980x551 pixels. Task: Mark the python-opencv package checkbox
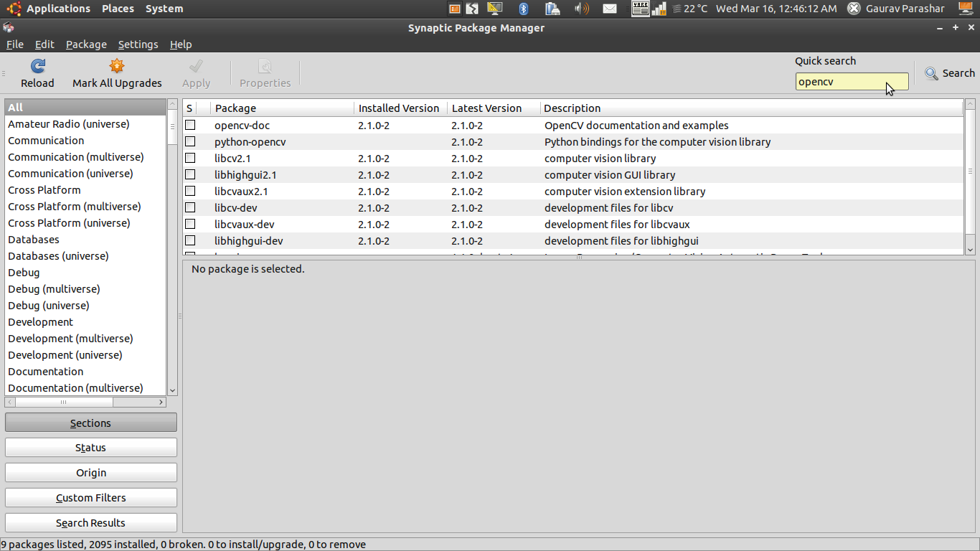(x=190, y=141)
